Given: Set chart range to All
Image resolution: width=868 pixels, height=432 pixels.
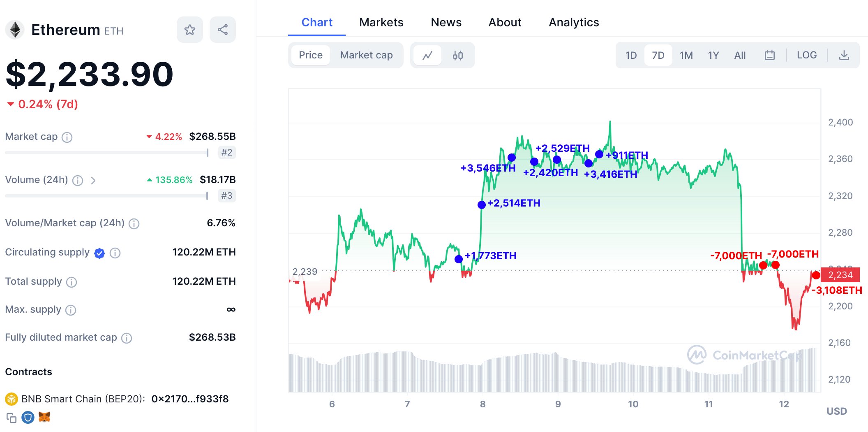Looking at the screenshot, I should (x=740, y=55).
